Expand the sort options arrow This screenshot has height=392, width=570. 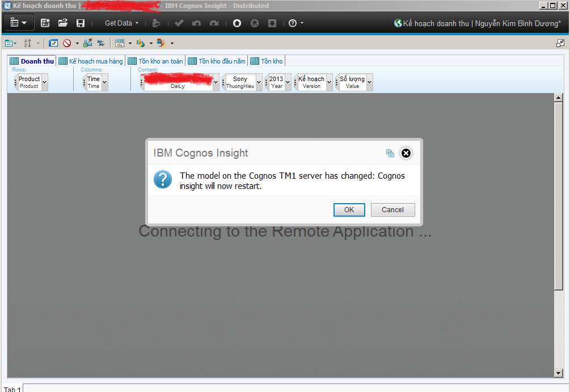[38, 44]
